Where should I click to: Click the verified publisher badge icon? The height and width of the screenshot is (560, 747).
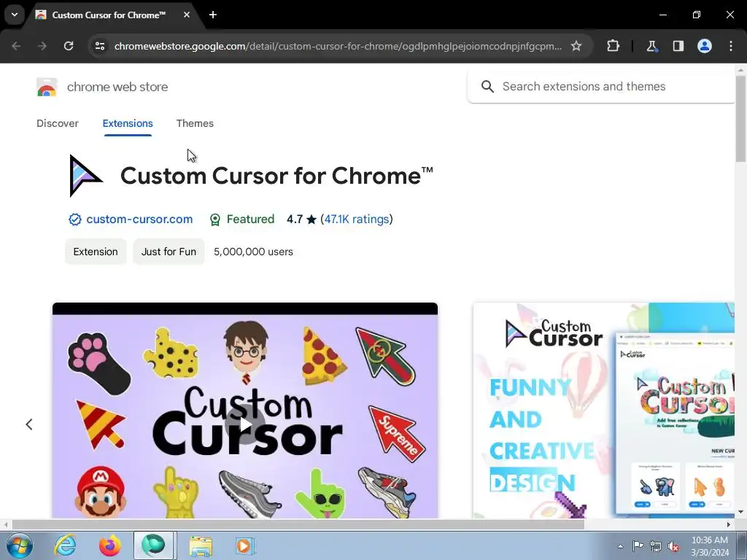click(x=75, y=219)
